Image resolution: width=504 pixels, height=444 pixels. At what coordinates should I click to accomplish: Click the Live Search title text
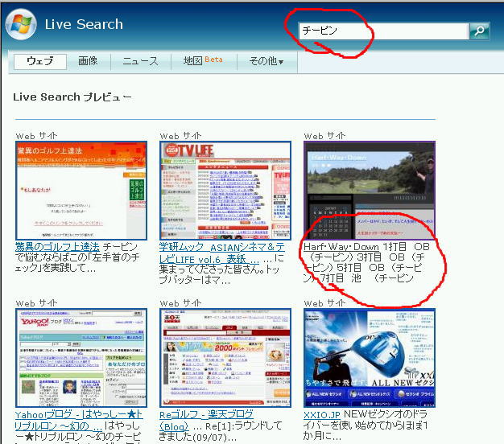coord(84,24)
